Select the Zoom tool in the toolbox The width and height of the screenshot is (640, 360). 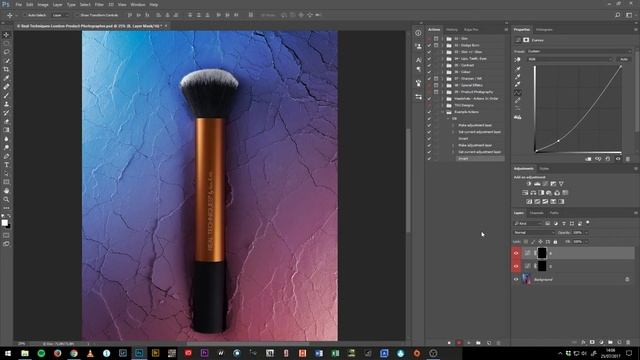(x=6, y=199)
